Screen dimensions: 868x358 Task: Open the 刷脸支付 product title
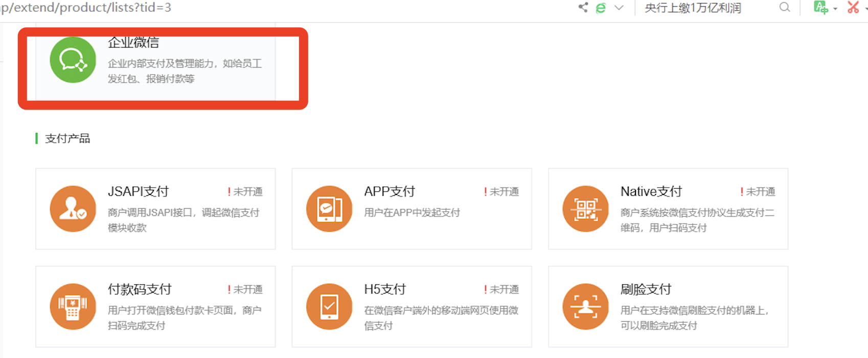[646, 289]
